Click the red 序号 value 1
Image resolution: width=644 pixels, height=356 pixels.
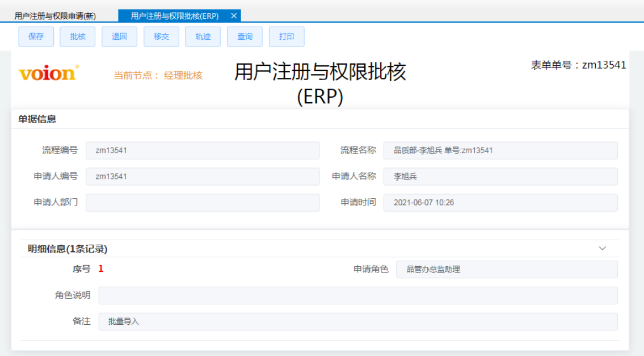[x=100, y=269]
